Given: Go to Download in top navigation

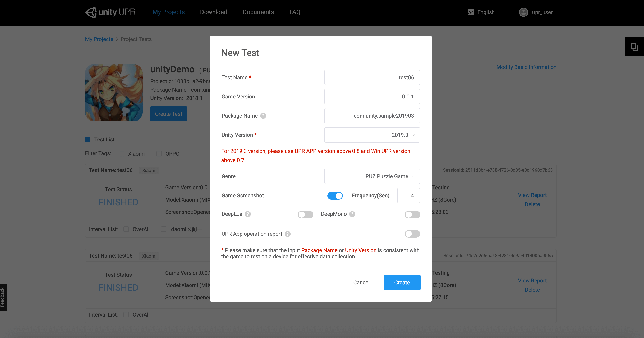Looking at the screenshot, I should pyautogui.click(x=214, y=12).
